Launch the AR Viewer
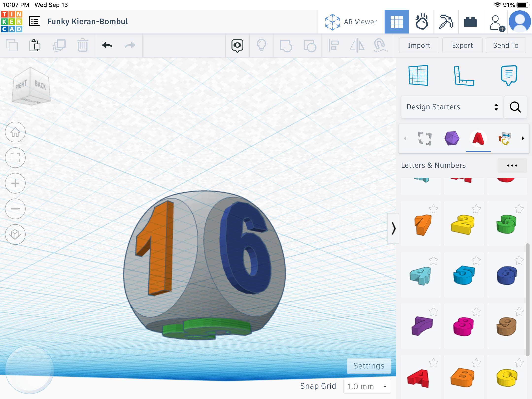The height and width of the screenshot is (399, 532). tap(351, 22)
